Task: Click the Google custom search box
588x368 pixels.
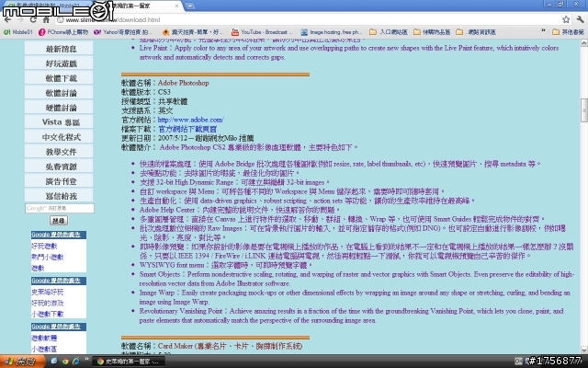Action: click(60, 209)
